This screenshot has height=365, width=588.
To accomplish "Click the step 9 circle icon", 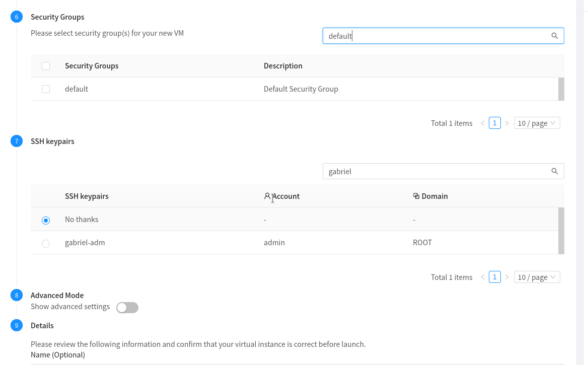I will [16, 325].
